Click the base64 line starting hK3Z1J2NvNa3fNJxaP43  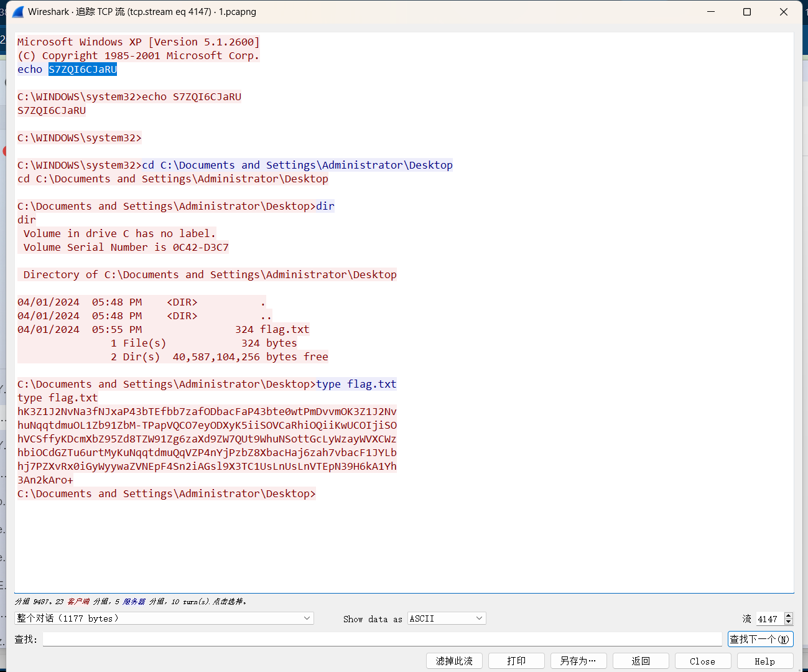click(207, 411)
